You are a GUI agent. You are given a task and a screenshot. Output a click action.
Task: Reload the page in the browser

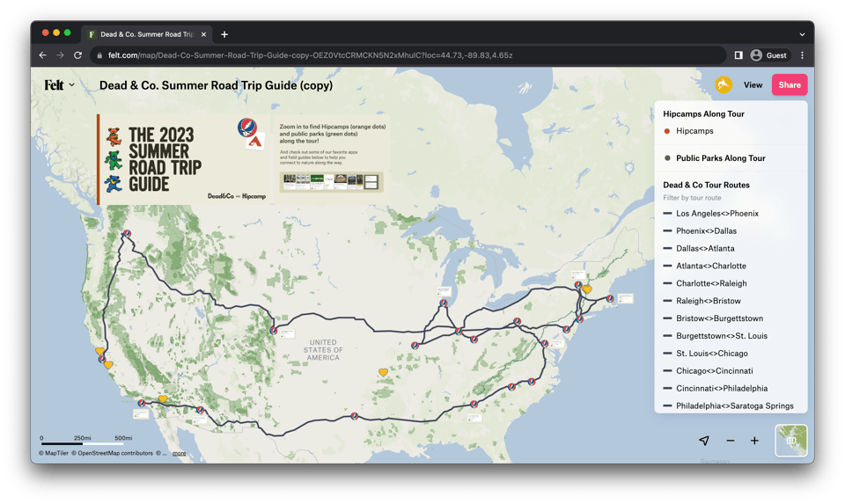(77, 55)
